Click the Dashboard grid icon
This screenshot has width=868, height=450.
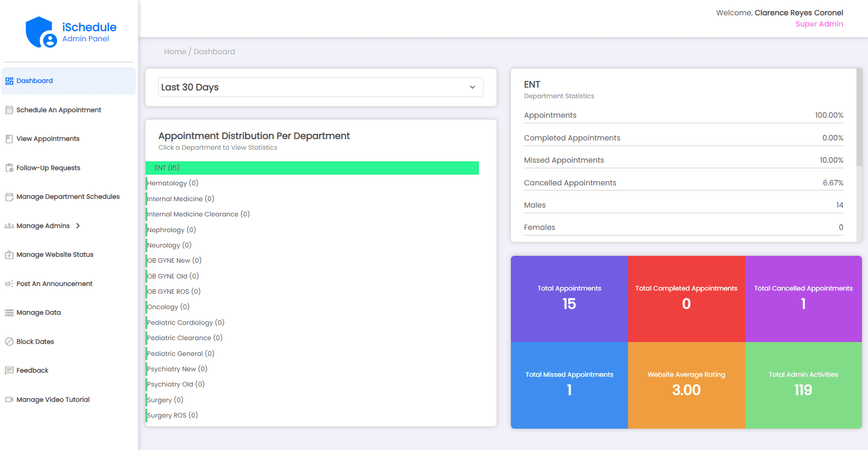9,81
